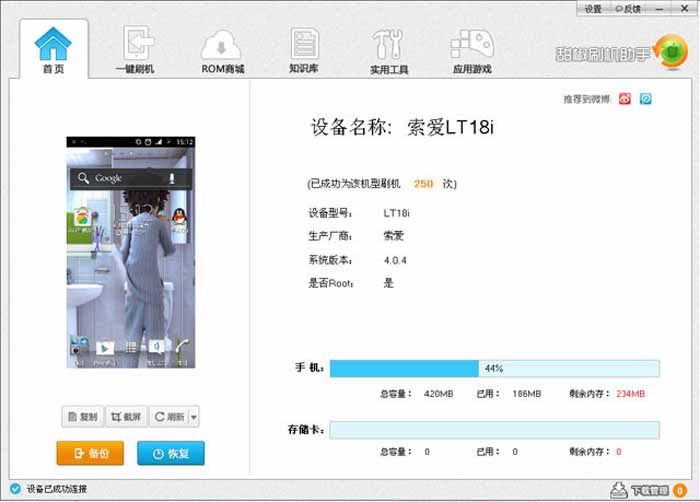700x502 pixels.
Task: Expand the dropdown arrow beside 刷新
Action: [193, 416]
